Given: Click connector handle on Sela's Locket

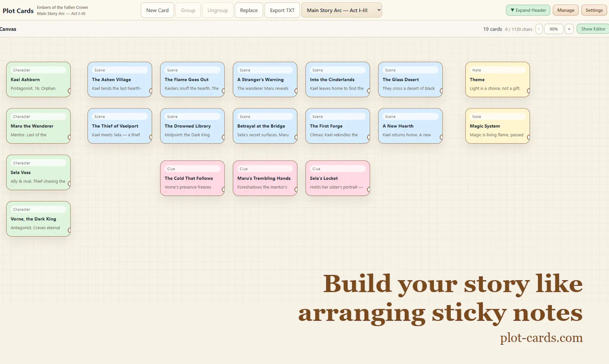Looking at the screenshot, I should tap(369, 189).
